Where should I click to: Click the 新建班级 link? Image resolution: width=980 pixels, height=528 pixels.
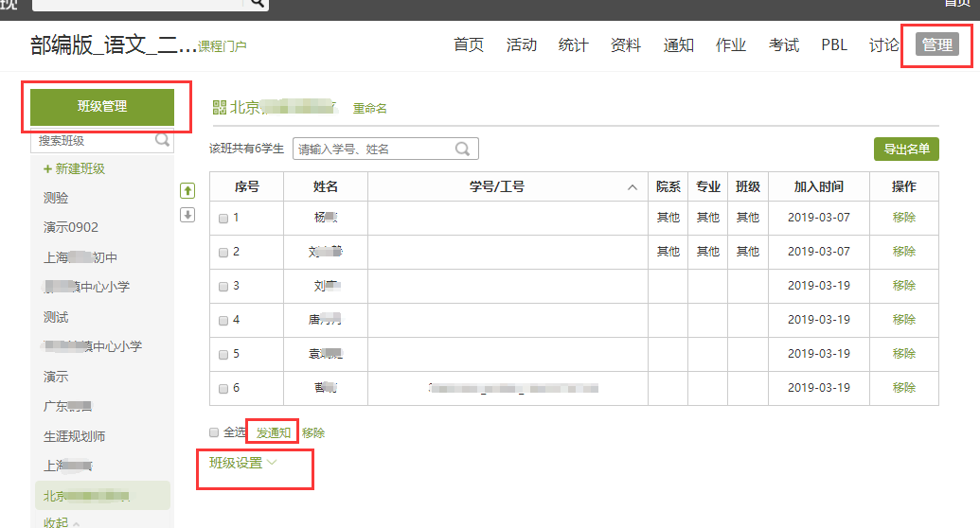(x=75, y=168)
